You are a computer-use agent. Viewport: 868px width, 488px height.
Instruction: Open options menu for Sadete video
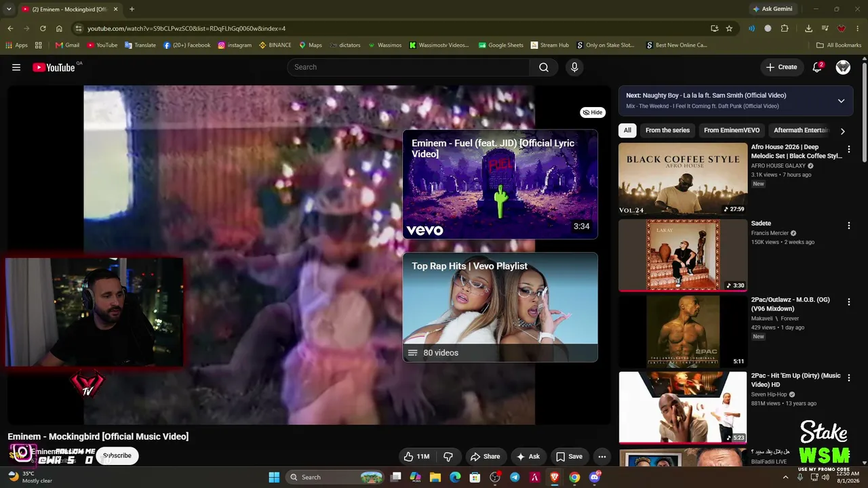(848, 226)
